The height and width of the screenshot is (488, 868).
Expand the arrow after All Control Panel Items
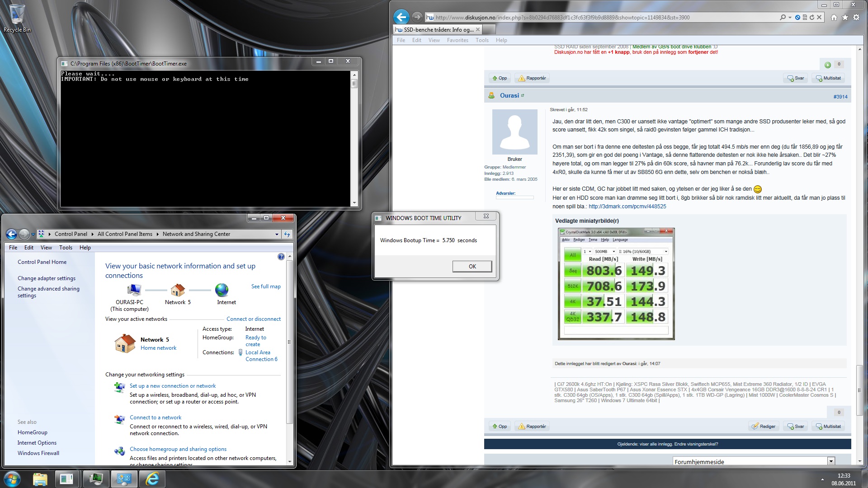[x=157, y=234]
